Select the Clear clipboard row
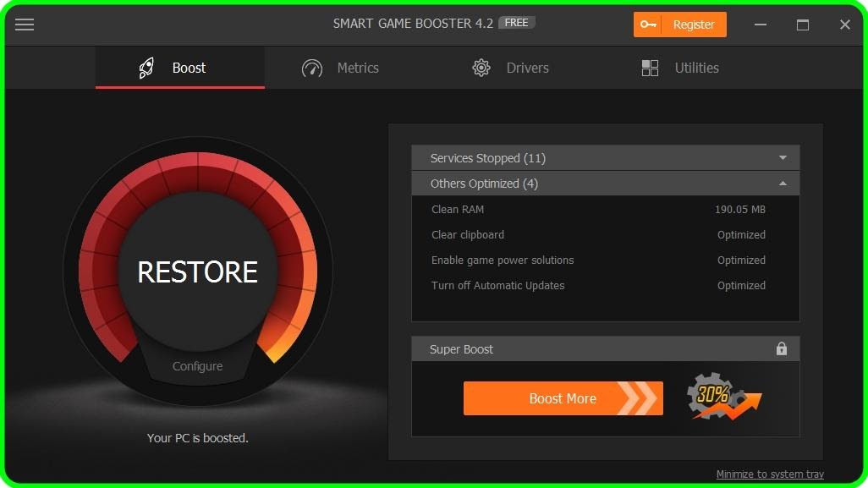The image size is (868, 488). [x=606, y=234]
